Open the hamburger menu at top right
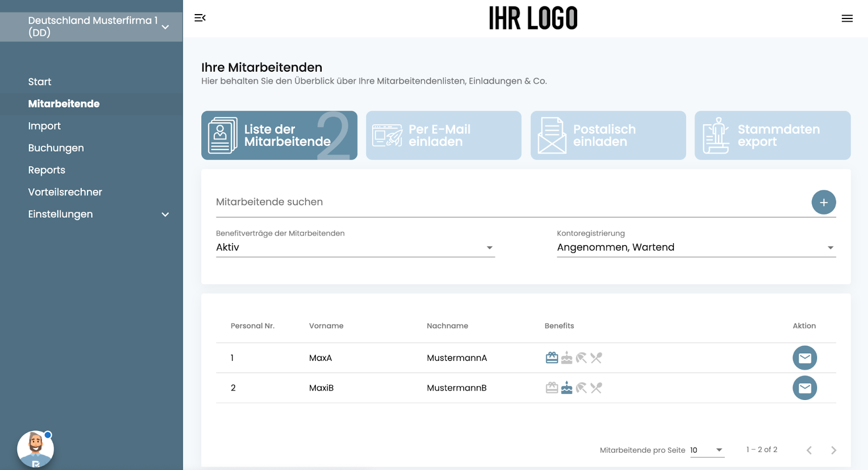 pyautogui.click(x=847, y=18)
